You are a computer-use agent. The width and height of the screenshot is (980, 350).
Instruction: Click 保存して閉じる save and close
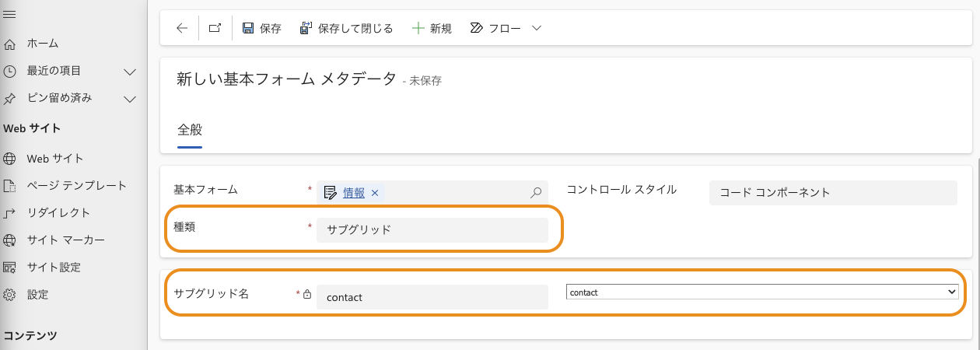pos(346,28)
